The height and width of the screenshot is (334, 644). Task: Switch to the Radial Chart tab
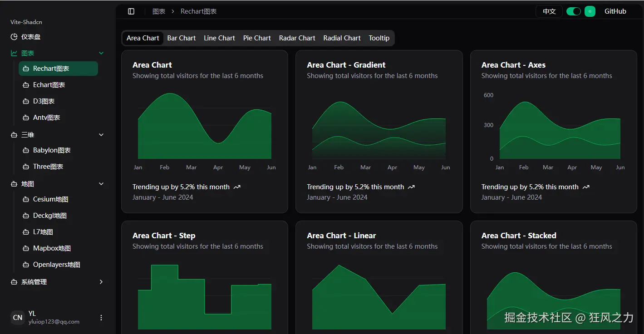click(342, 38)
